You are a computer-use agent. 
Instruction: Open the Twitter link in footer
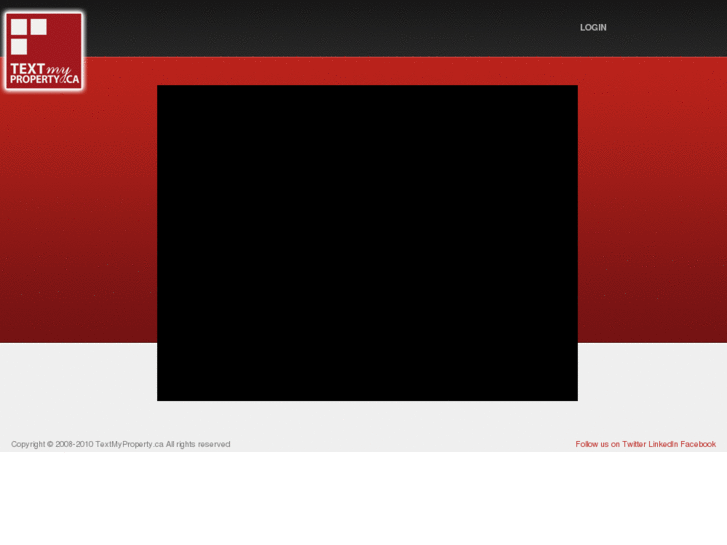[x=634, y=444]
